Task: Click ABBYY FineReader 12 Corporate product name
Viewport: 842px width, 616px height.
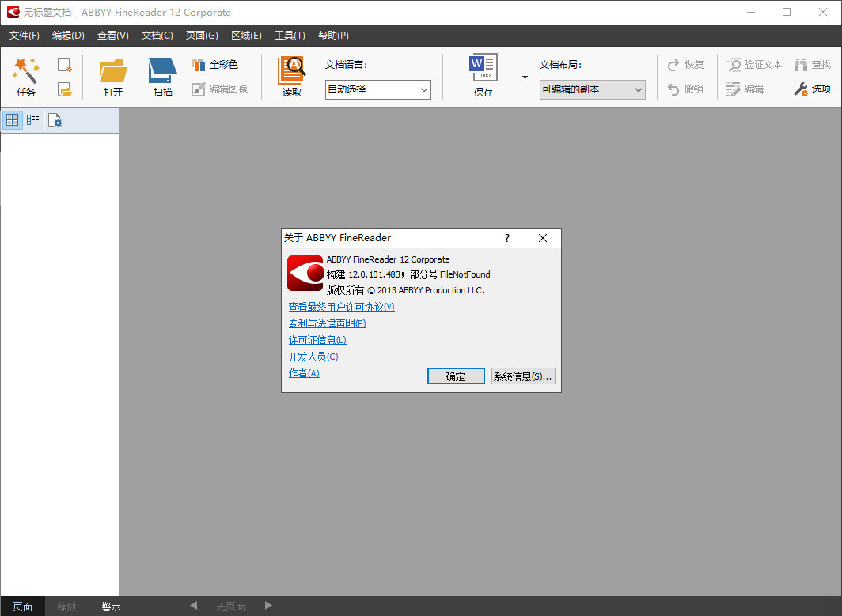Action: point(389,259)
